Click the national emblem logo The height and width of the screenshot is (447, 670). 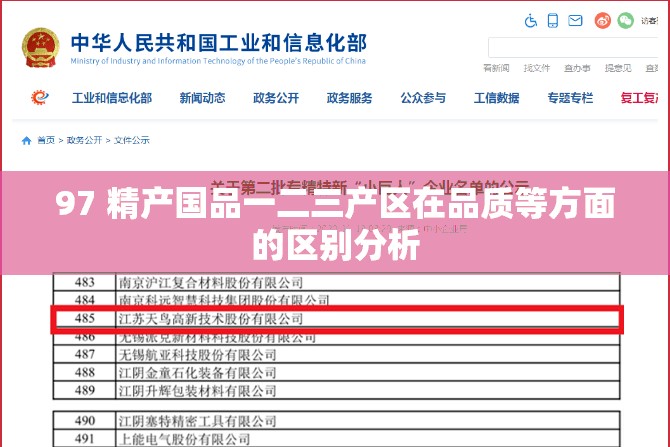click(x=41, y=48)
